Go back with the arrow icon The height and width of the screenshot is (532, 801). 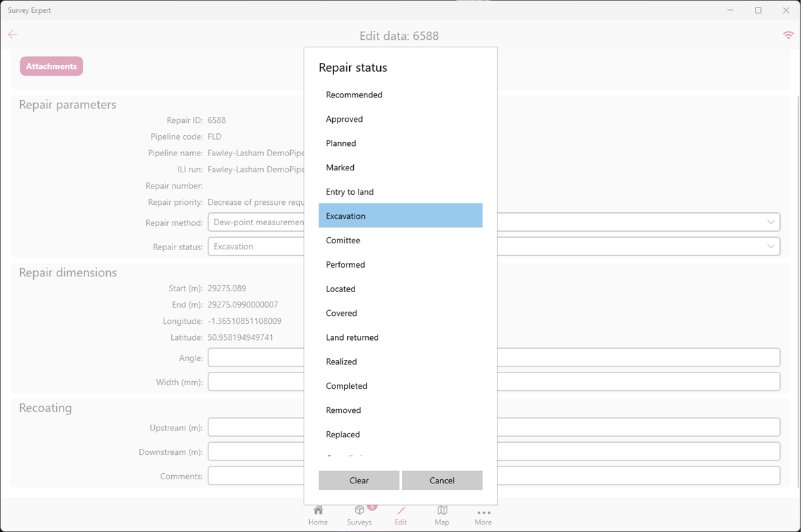click(13, 34)
